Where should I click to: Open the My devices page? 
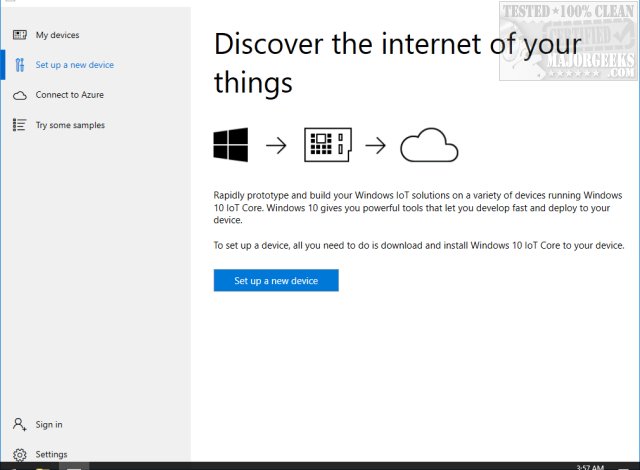point(57,35)
